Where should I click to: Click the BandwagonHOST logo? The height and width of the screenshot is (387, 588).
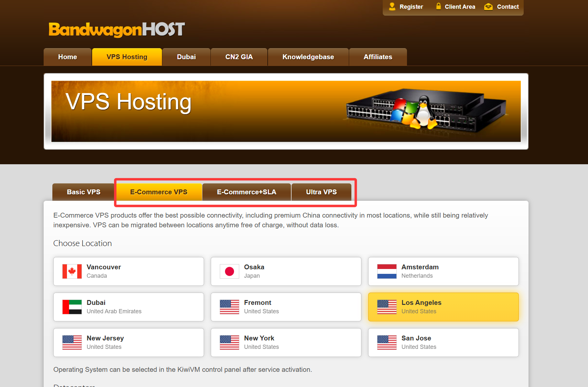[x=117, y=29]
